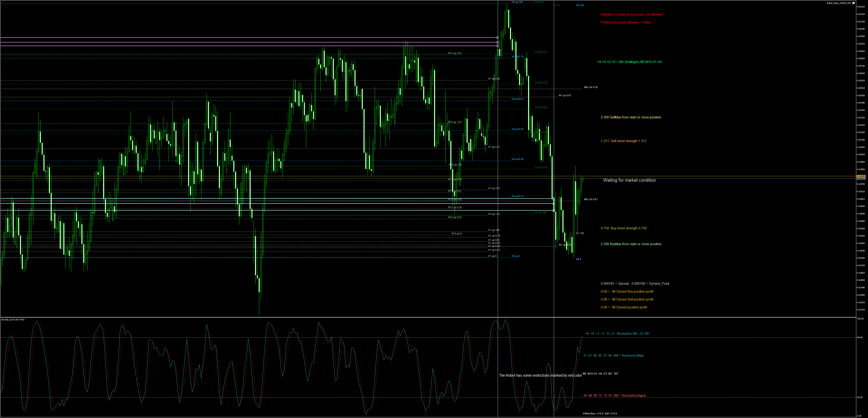Image resolution: width=868 pixels, height=418 pixels.
Task: Select the D1 dn 0 level label
Action: 539,2
